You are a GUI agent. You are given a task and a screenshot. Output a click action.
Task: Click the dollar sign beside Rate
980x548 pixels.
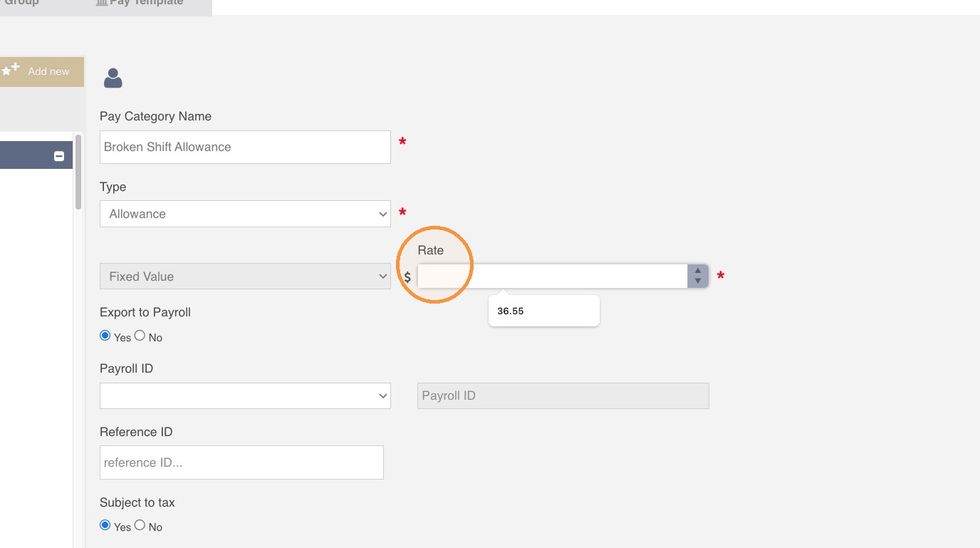(x=407, y=276)
